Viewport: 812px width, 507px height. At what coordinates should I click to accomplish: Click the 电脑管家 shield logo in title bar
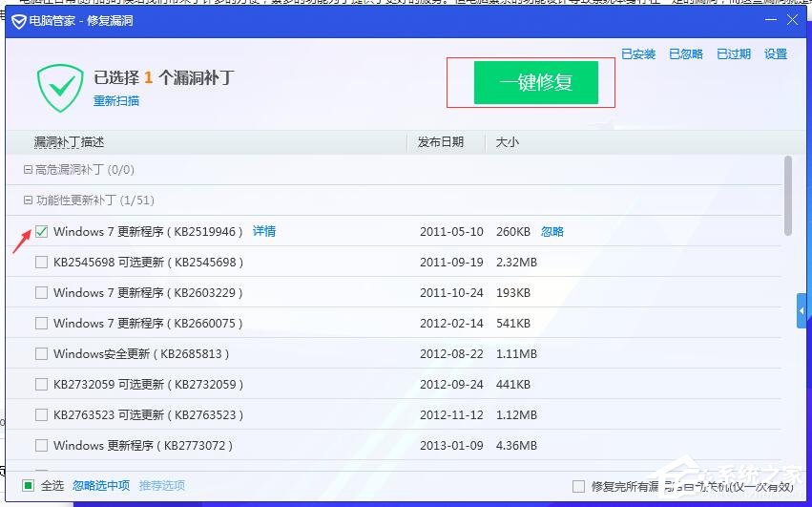[19, 21]
